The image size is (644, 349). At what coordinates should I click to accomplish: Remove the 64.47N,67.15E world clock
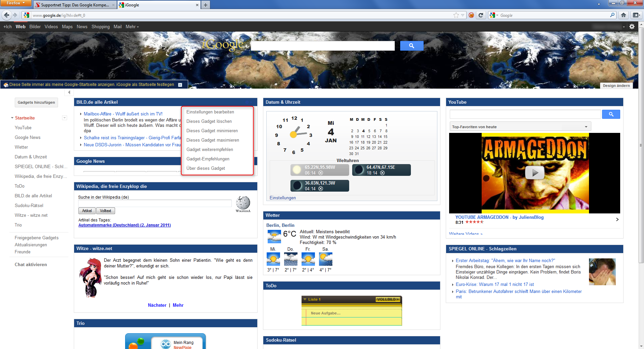tap(382, 173)
